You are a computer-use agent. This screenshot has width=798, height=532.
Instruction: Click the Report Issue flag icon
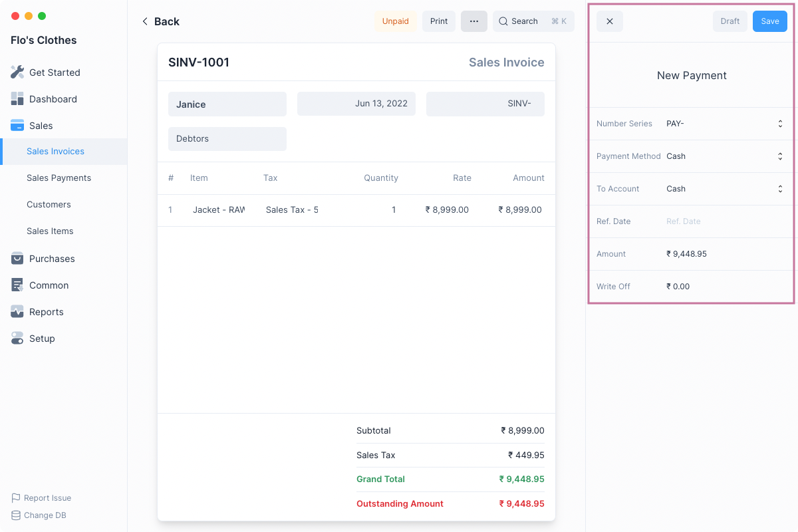click(x=16, y=498)
